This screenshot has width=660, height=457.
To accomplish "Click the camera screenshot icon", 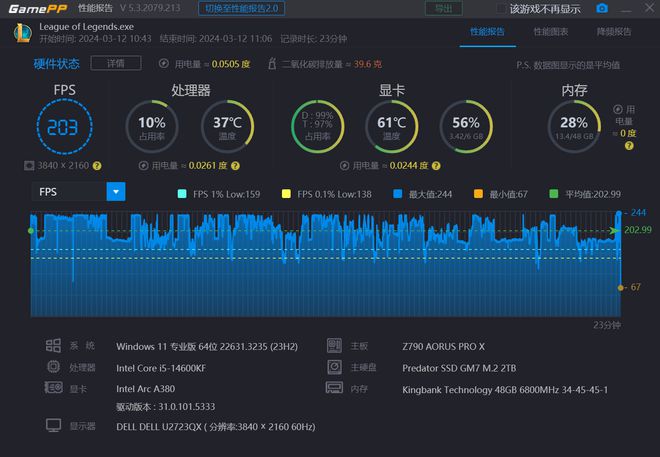I will [x=602, y=8].
